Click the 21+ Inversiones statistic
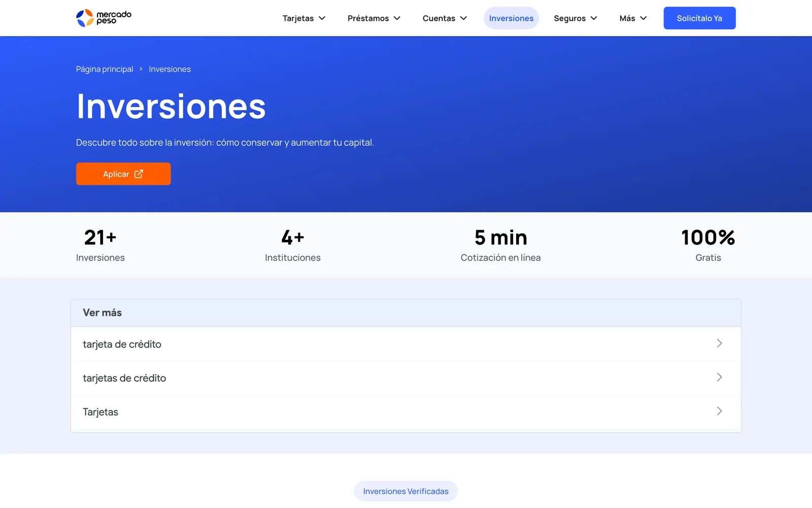Viewport: 812px width, 508px height. [100, 245]
